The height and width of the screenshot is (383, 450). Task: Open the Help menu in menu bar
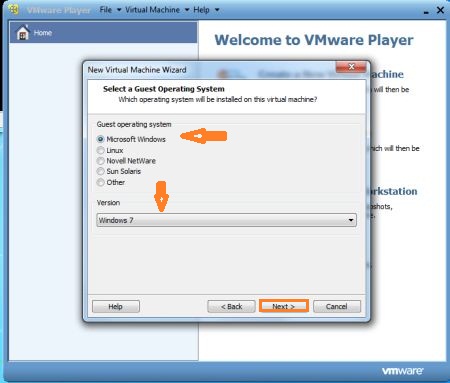click(201, 10)
